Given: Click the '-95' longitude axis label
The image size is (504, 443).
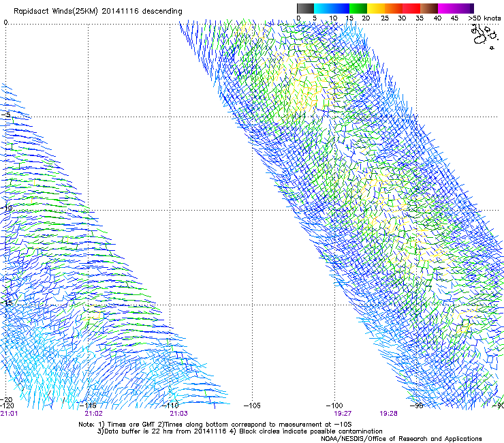Looking at the screenshot, I should click(417, 406).
